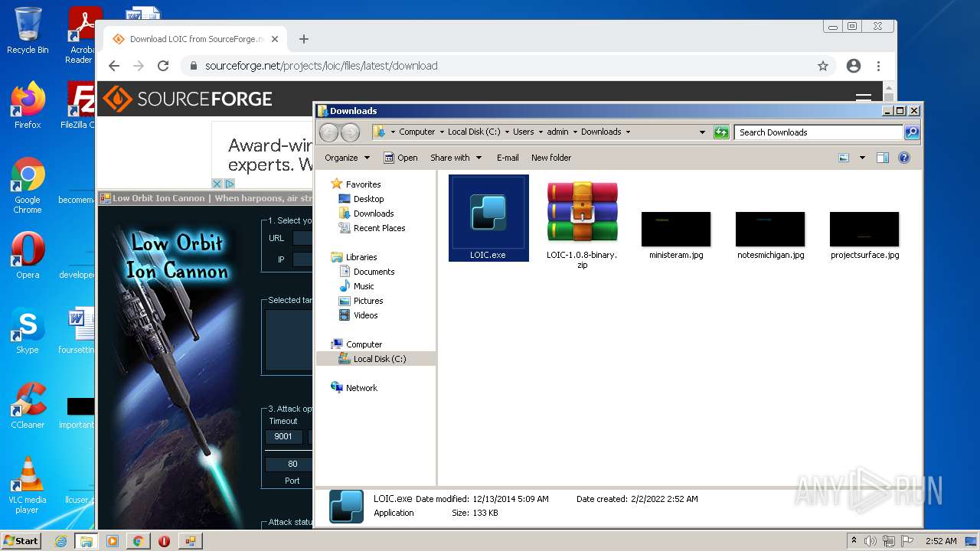The image size is (980, 551).
Task: Click the Timeout field in LOIC
Action: (x=283, y=436)
